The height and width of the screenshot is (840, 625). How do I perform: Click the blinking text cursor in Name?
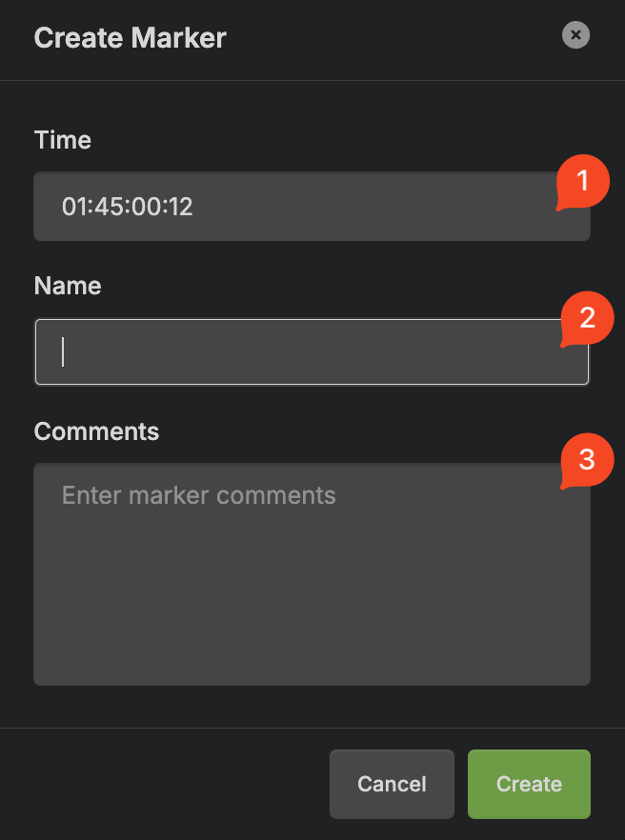click(64, 351)
